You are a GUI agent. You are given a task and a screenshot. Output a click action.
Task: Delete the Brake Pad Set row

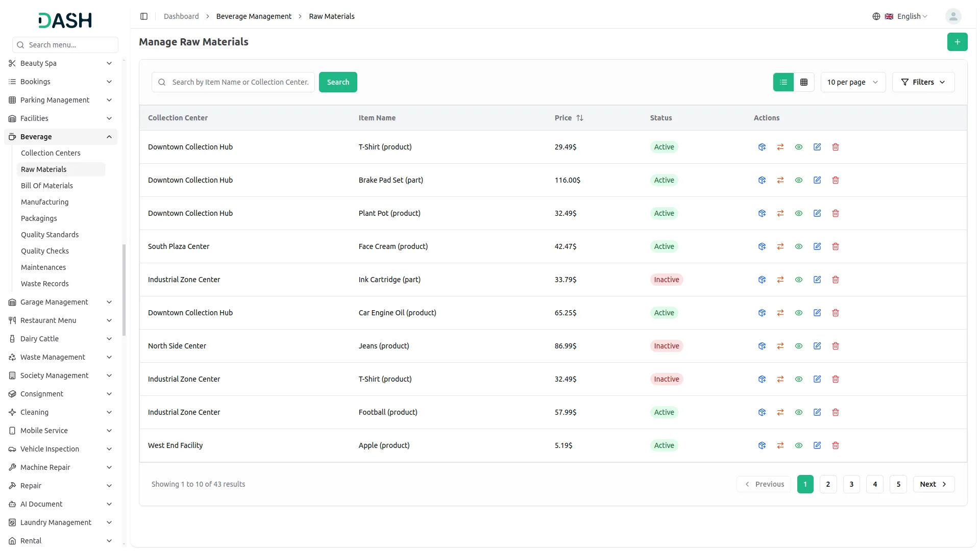(836, 180)
